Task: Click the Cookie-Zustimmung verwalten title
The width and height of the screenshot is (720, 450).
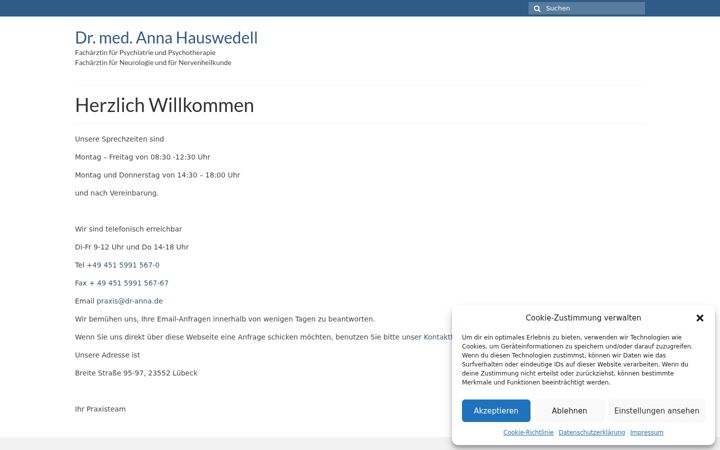Action: click(x=583, y=318)
